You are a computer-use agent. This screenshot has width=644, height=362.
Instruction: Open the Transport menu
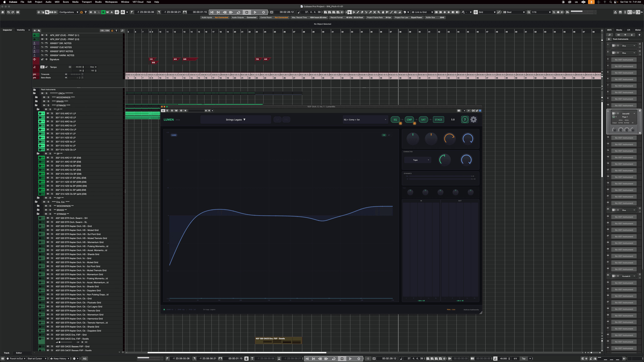87,2
